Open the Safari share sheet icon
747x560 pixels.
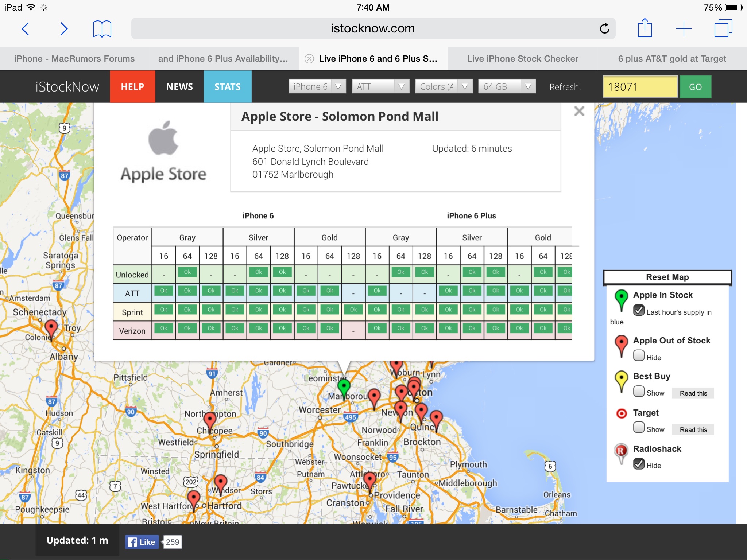pyautogui.click(x=645, y=28)
